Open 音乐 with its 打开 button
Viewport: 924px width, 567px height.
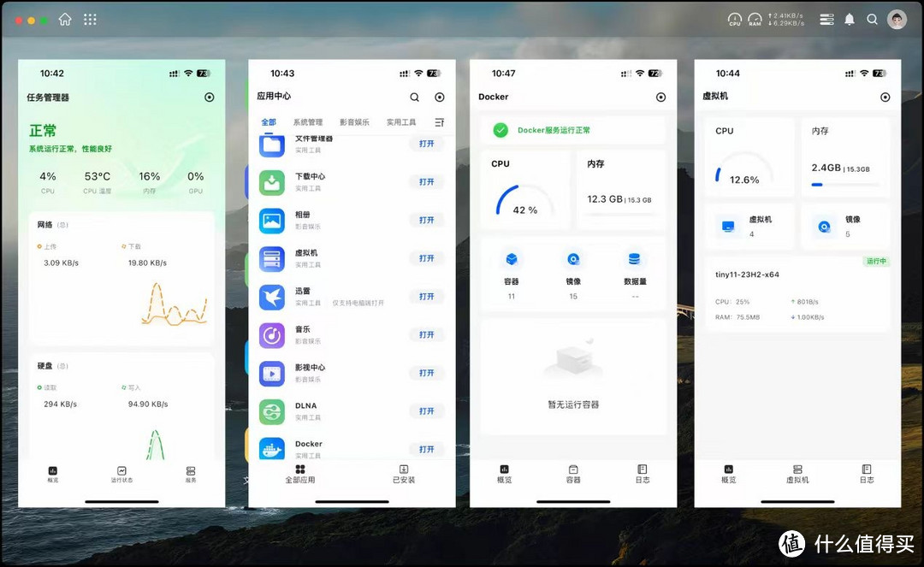[x=427, y=335]
